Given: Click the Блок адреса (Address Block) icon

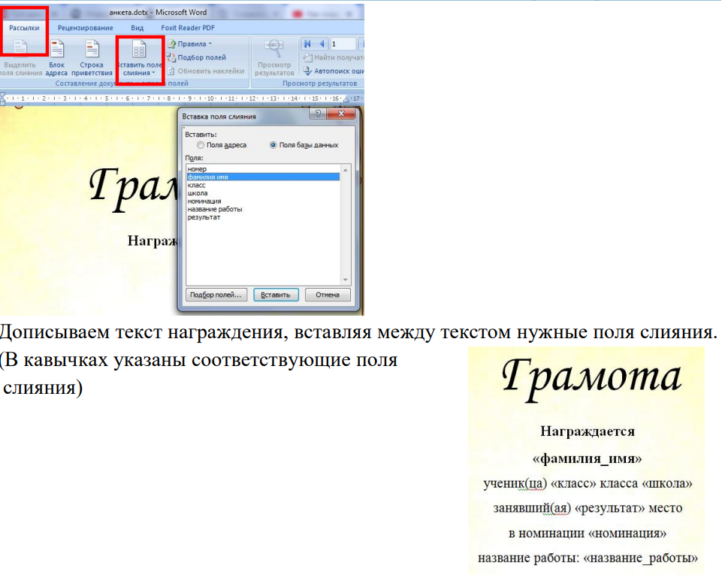Looking at the screenshot, I should (56, 50).
